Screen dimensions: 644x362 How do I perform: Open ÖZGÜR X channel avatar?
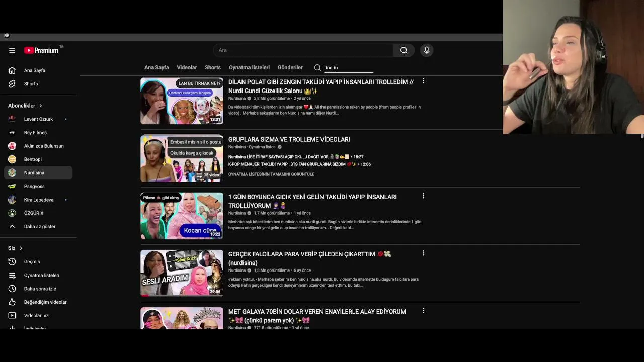12,213
